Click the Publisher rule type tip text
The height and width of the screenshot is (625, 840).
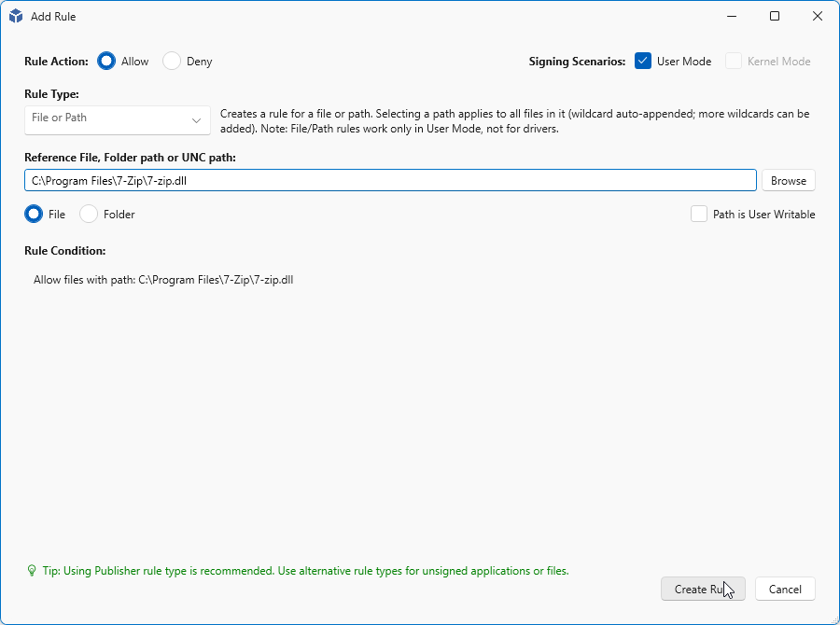(305, 570)
